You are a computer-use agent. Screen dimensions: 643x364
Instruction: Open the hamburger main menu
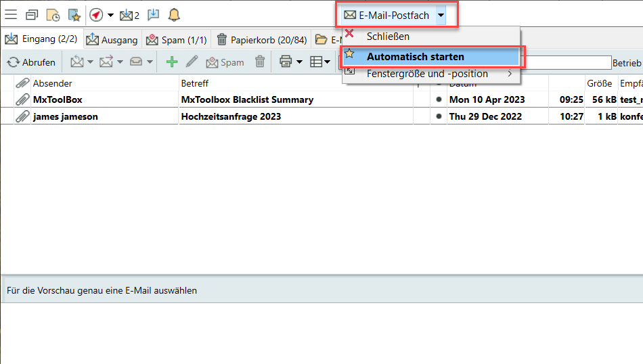(x=11, y=14)
